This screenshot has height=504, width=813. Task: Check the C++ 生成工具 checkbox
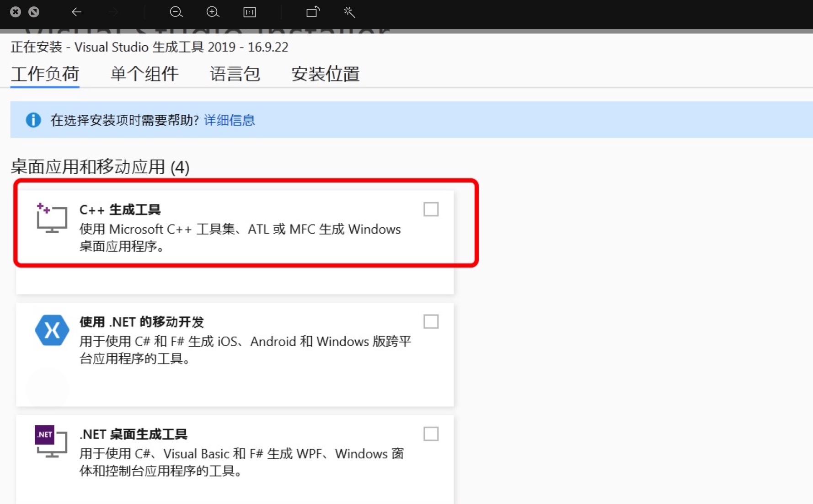[x=431, y=209]
